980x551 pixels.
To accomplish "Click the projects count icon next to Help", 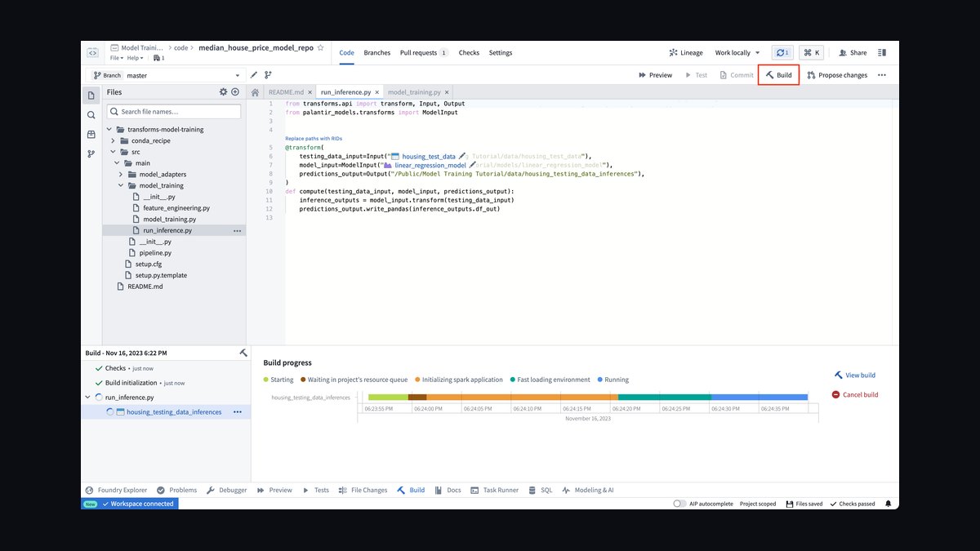I will click(158, 58).
